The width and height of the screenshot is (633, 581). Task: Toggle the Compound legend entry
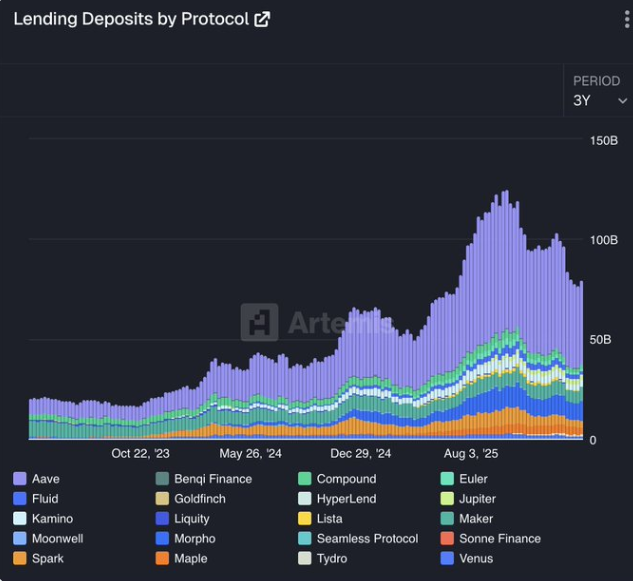346,479
